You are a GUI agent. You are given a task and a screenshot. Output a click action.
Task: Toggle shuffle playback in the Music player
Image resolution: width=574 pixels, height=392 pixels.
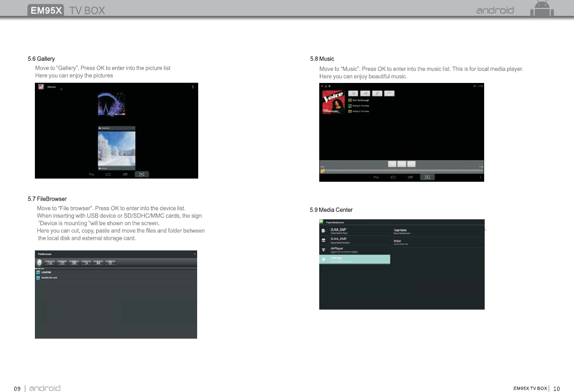coord(366,93)
